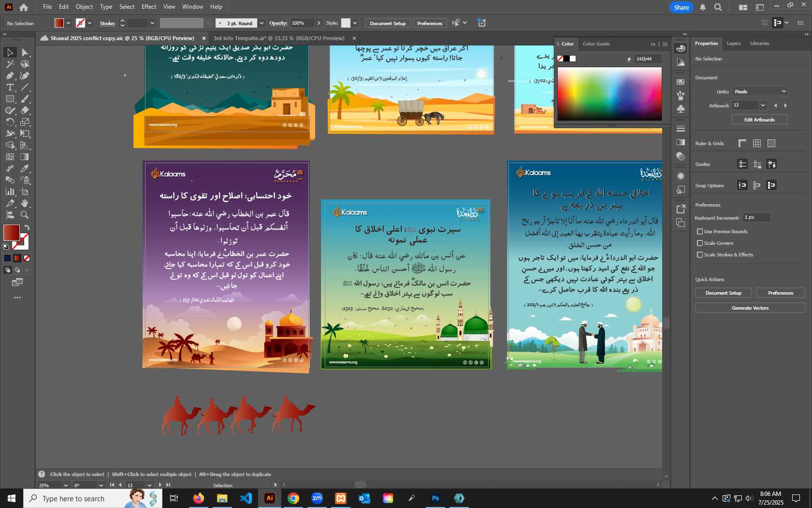
Task: Toggle Snap to Pixel option
Action: 771,185
